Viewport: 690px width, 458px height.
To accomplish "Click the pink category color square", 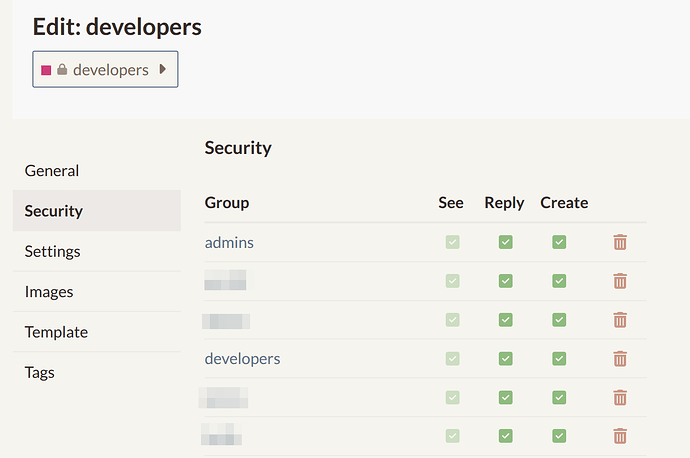I will (46, 70).
